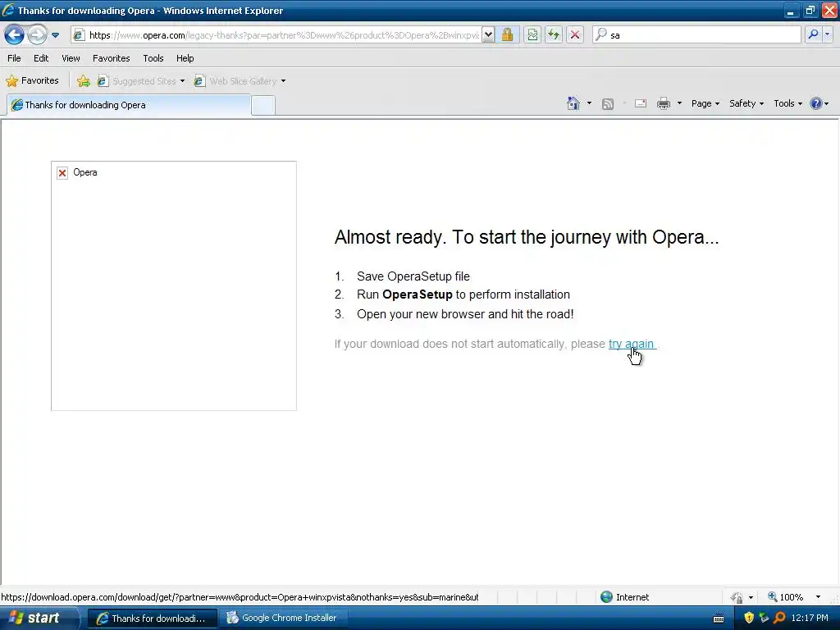Viewport: 840px width, 630px height.
Task: Click the Add to Favorites Bar icon
Action: [83, 81]
